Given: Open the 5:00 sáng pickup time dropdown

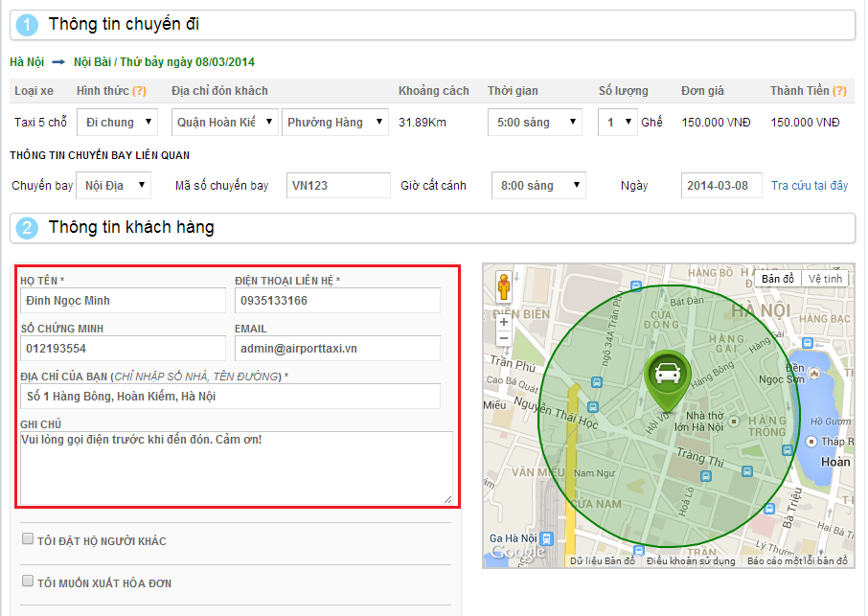Looking at the screenshot, I should point(535,123).
